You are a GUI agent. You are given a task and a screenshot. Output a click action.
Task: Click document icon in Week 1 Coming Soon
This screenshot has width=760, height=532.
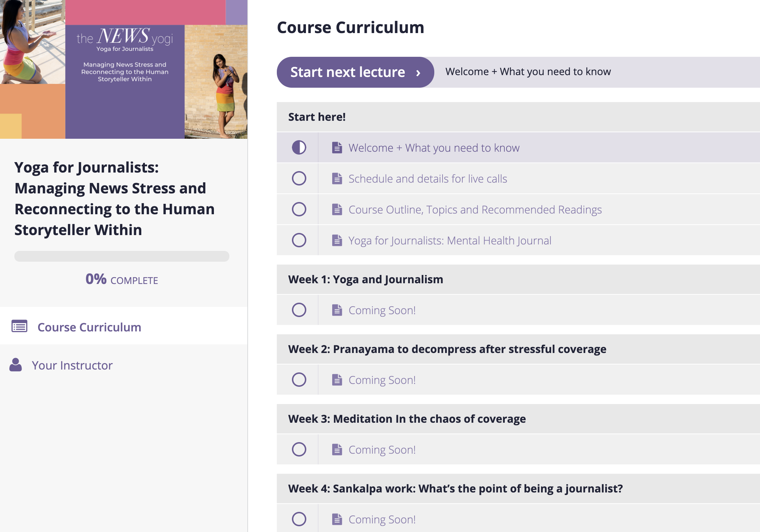point(337,310)
